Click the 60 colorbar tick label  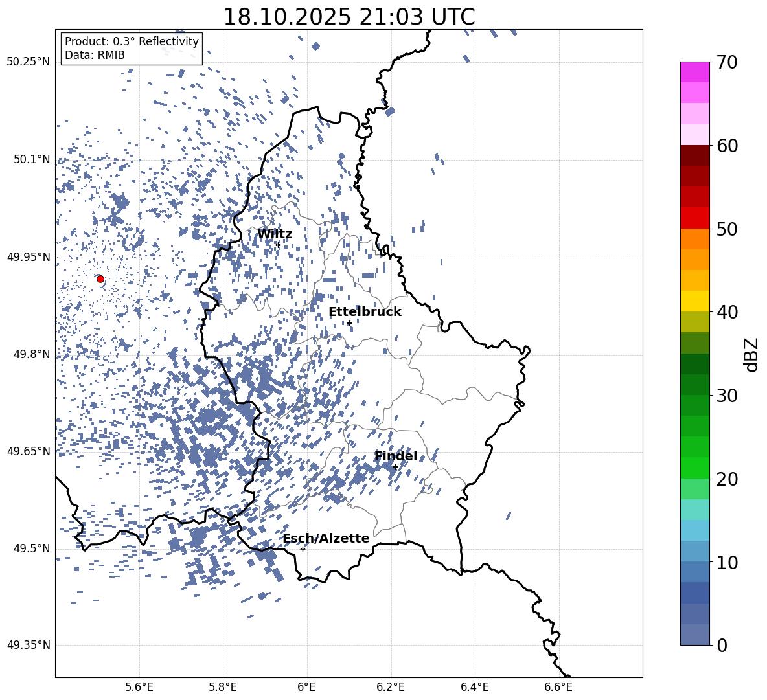(727, 146)
